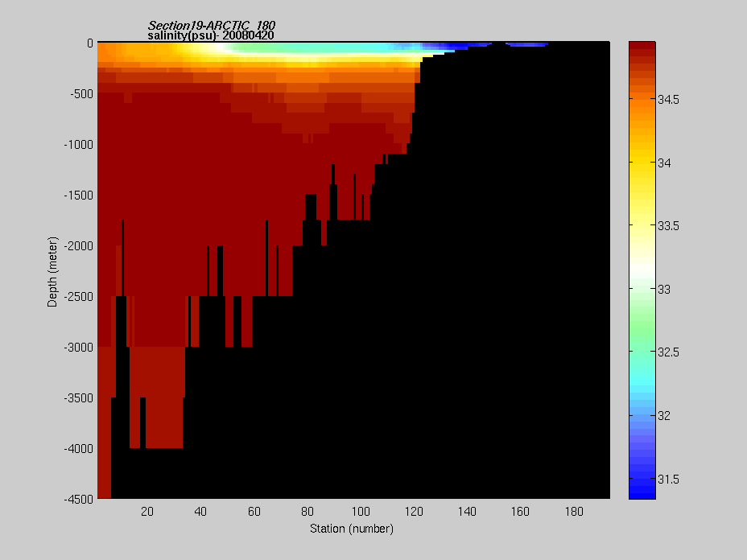The width and height of the screenshot is (747, 560).
Task: Click station tick label 120
Action: coord(414,512)
